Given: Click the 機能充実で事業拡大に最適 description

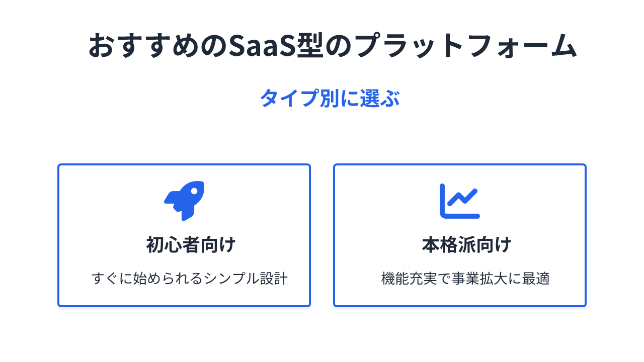Looking at the screenshot, I should 465,279.
